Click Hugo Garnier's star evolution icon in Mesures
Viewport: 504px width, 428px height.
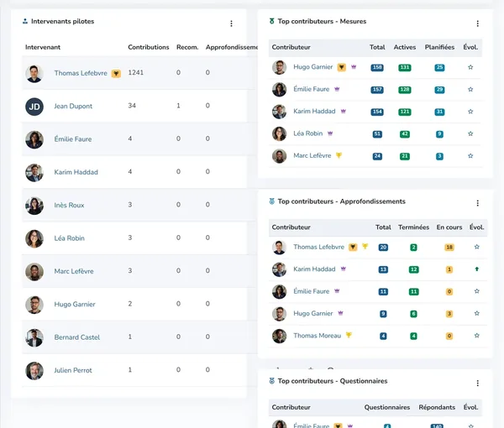click(x=470, y=67)
